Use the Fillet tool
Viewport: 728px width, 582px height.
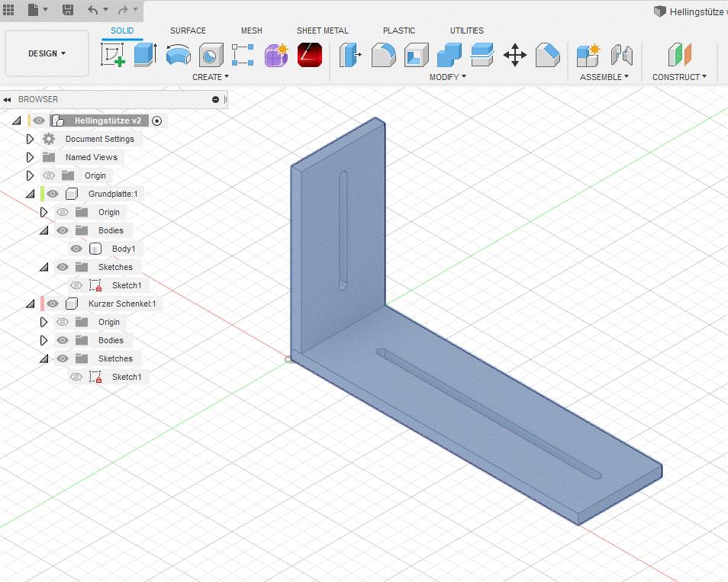384,55
